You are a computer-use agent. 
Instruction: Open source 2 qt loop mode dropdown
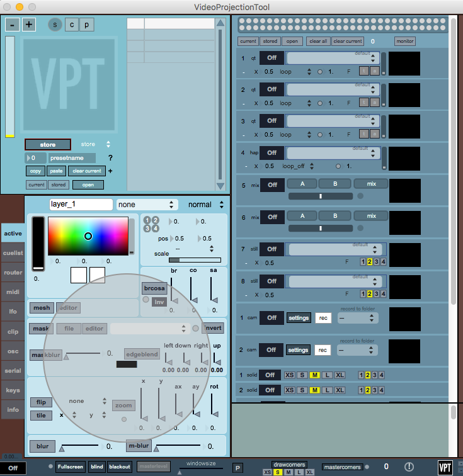tap(295, 103)
